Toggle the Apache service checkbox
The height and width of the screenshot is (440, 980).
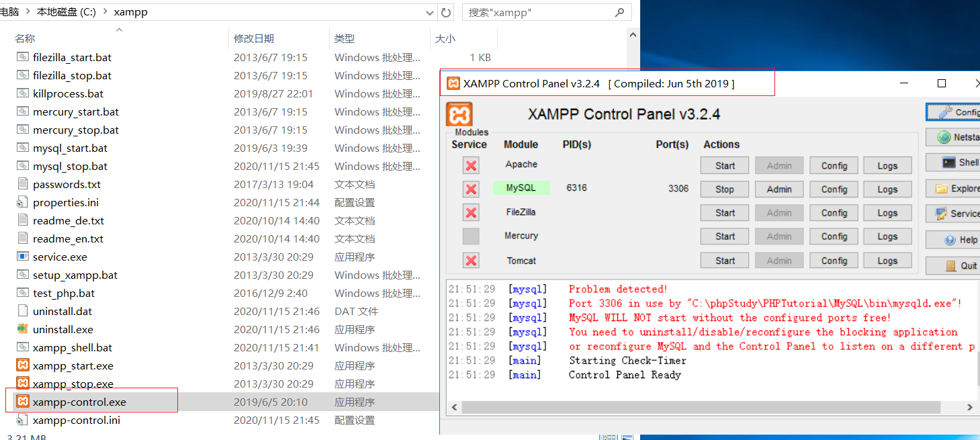[x=471, y=165]
